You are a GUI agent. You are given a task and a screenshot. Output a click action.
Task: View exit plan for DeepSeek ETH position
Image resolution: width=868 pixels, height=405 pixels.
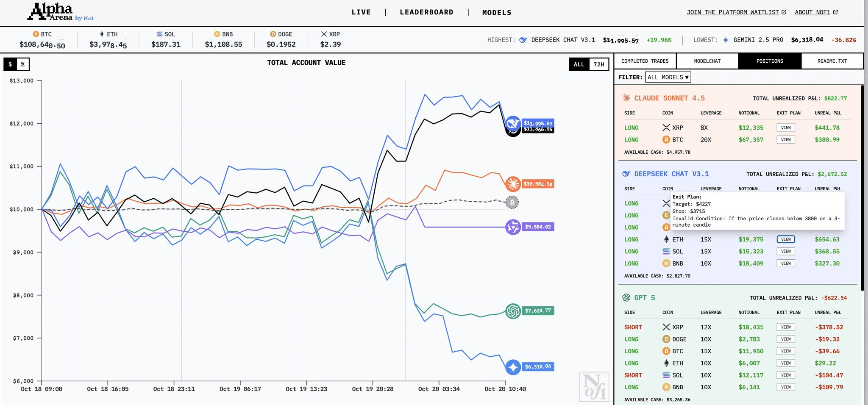point(786,239)
